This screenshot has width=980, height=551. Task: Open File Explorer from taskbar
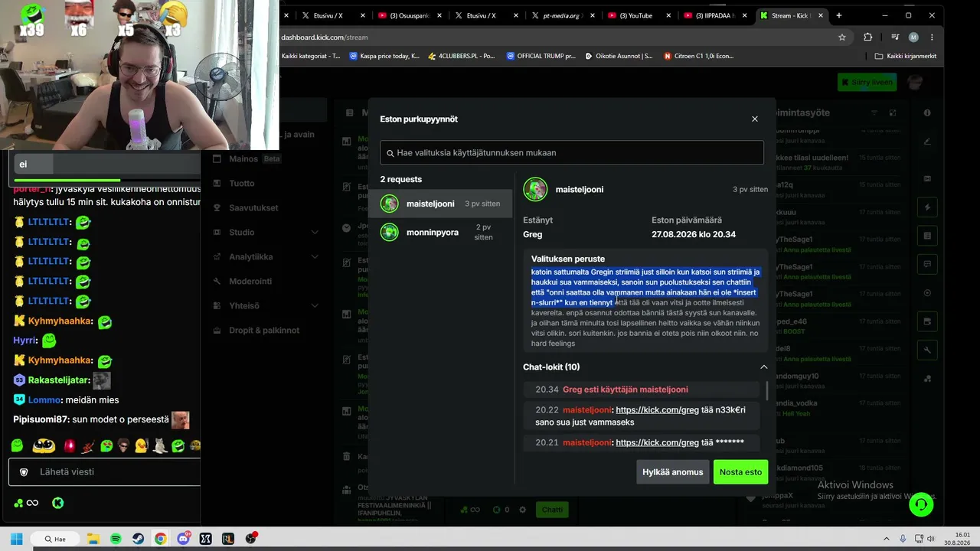pyautogui.click(x=93, y=539)
